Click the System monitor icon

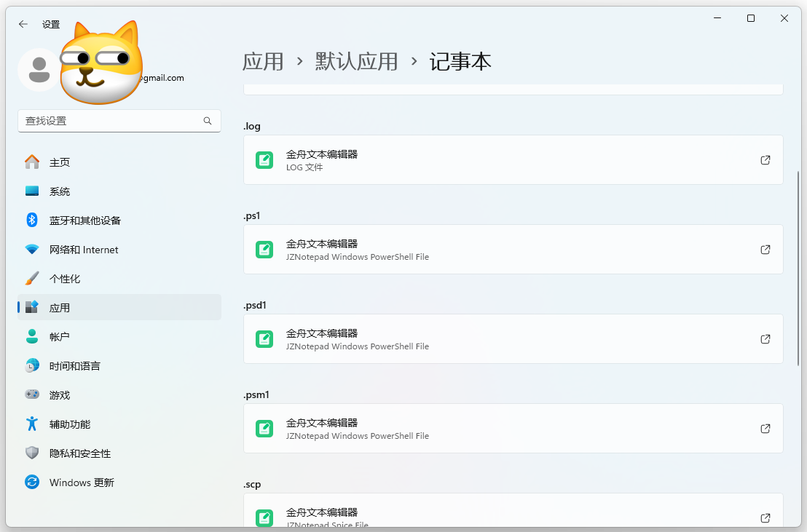click(32, 191)
